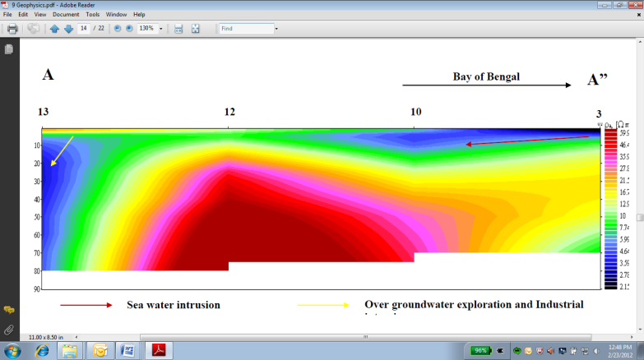Go to previous page with up arrow
The height and width of the screenshot is (360, 644).
tap(54, 29)
